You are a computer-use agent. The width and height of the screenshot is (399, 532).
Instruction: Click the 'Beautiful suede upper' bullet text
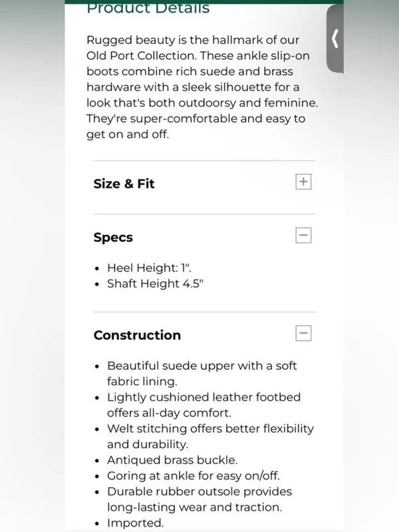pyautogui.click(x=202, y=374)
